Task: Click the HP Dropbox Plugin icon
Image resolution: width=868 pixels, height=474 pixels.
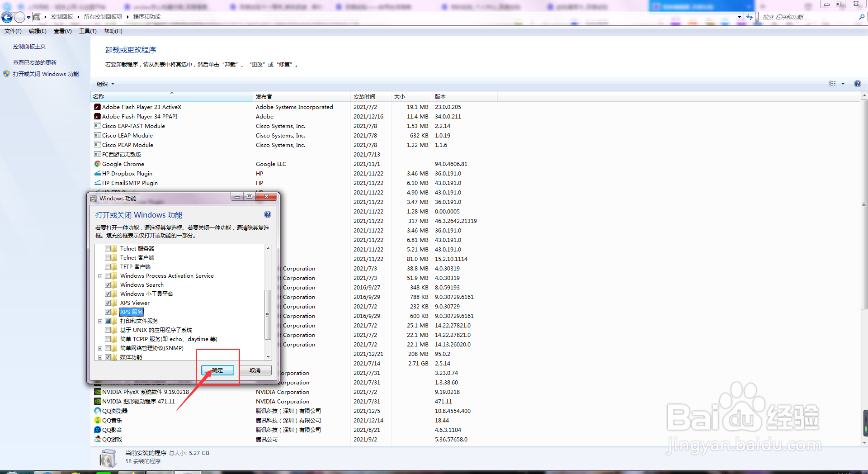Action: (97, 174)
